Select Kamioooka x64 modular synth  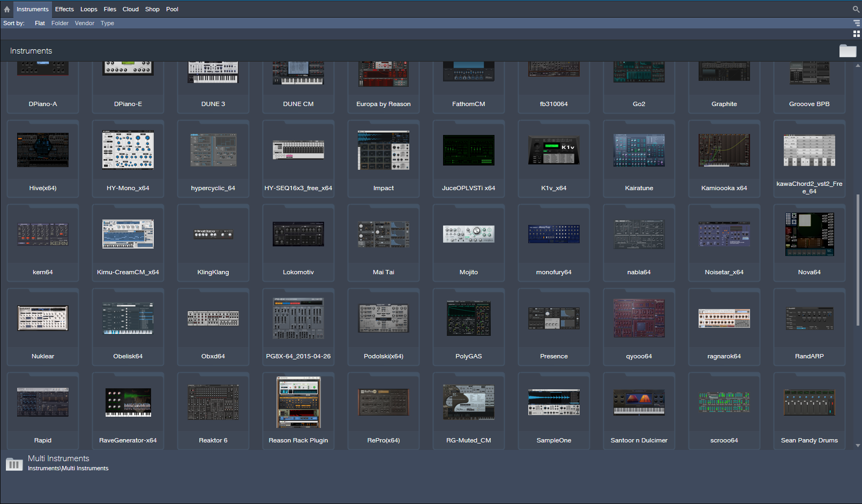click(x=724, y=159)
